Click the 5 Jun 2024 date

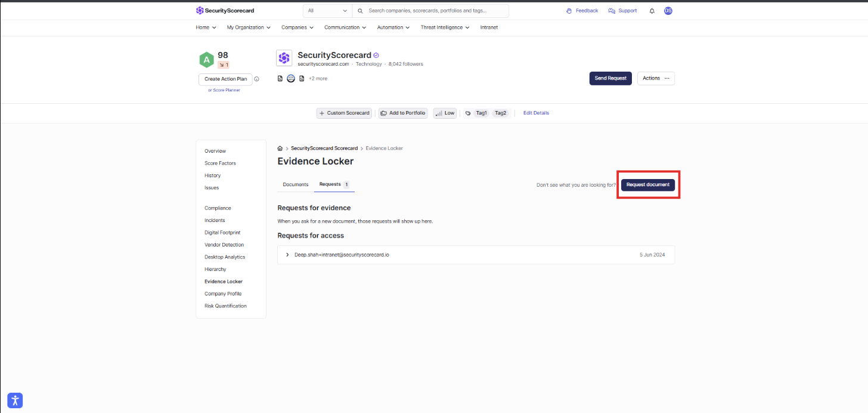652,255
